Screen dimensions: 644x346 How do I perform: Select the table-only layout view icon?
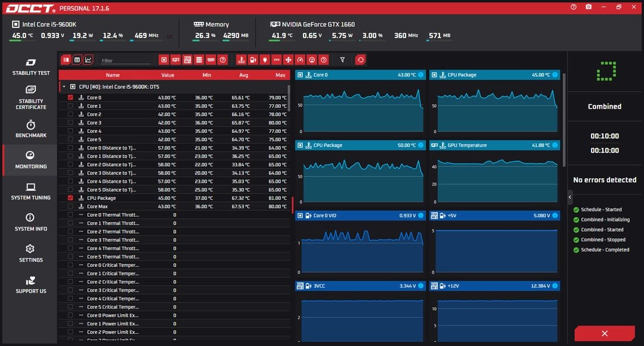(x=77, y=60)
